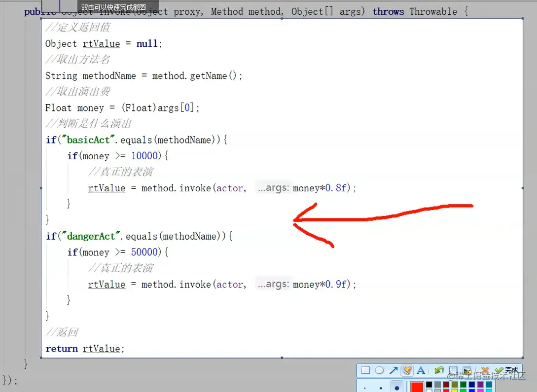Select the Ellipse drawing tool

coord(379,370)
